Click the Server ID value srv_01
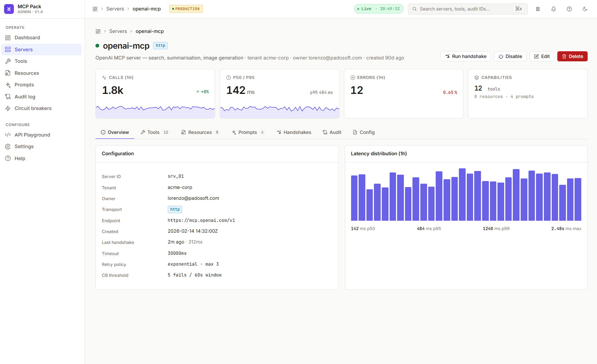The width and height of the screenshot is (597, 364). tap(176, 176)
